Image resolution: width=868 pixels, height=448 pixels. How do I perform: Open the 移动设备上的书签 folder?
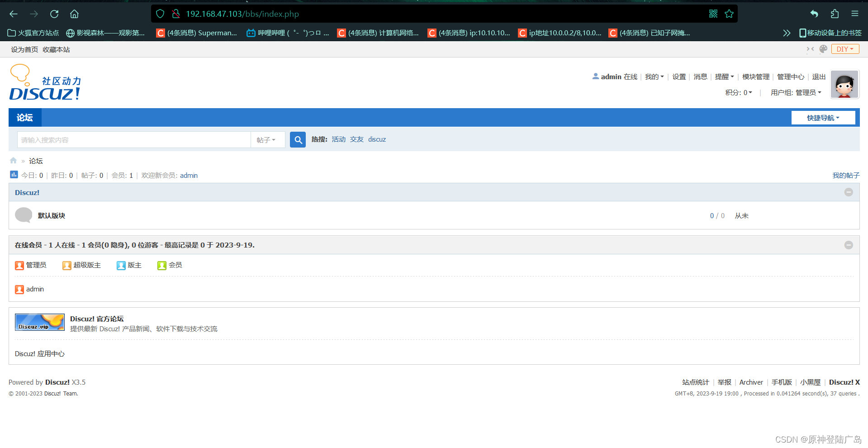830,33
